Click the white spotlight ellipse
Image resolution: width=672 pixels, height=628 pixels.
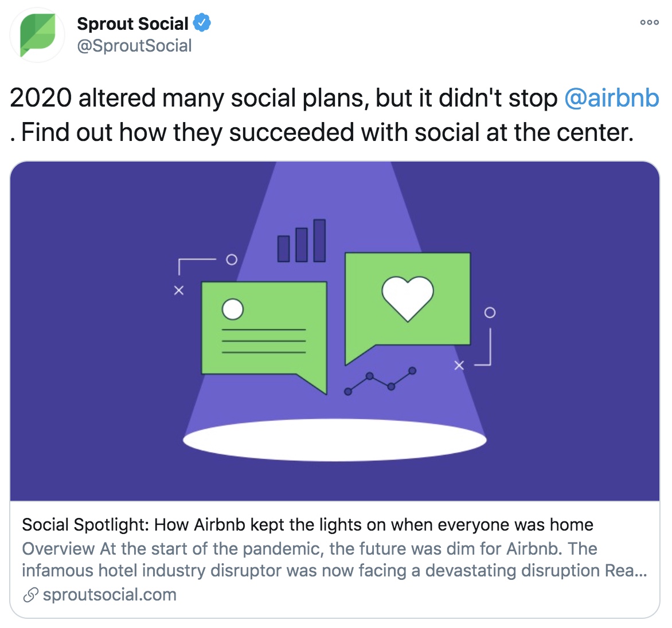335,440
